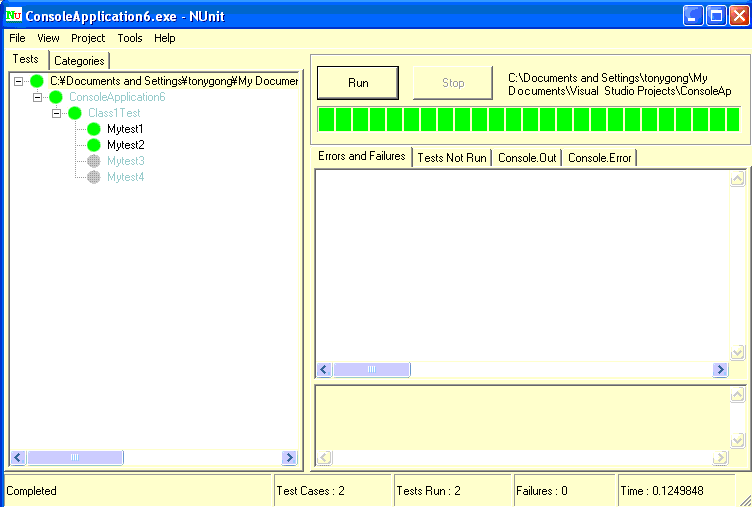Switch to the Tests tab
The image size is (752, 507).
click(25, 59)
